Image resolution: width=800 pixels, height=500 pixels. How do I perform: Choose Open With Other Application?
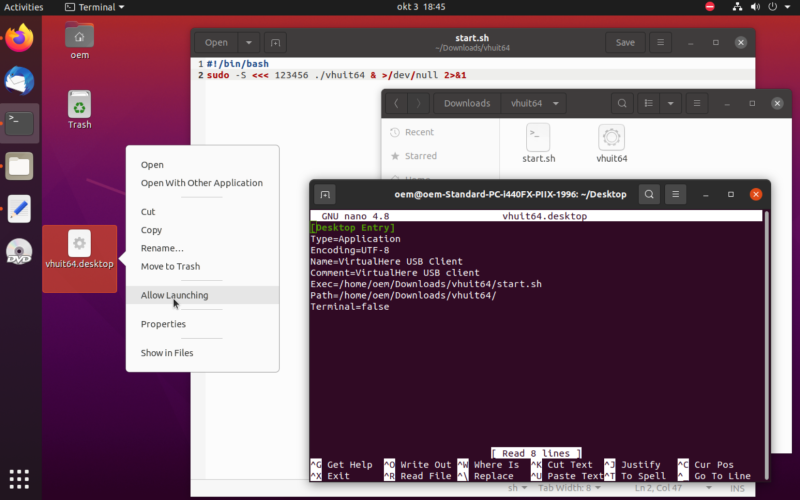(x=203, y=183)
